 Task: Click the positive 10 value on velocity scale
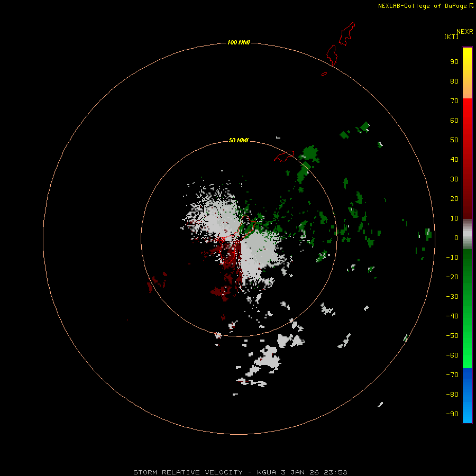[x=454, y=218]
